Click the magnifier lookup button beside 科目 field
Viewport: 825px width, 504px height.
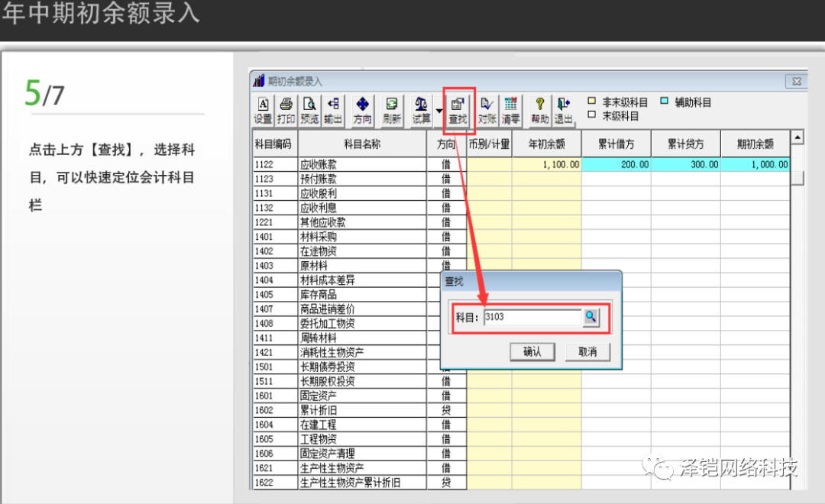click(x=590, y=318)
